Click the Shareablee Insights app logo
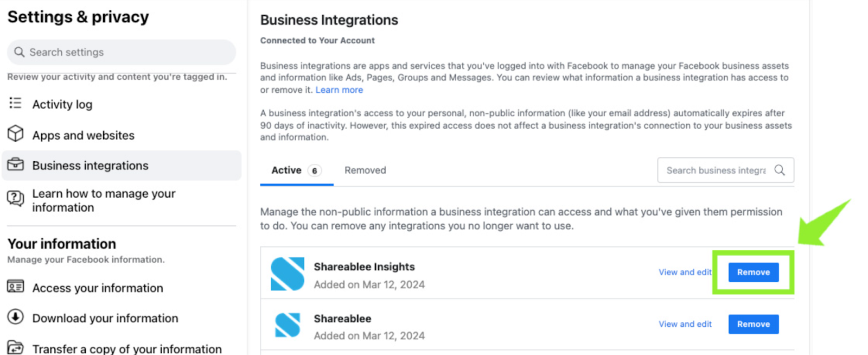 click(x=288, y=274)
